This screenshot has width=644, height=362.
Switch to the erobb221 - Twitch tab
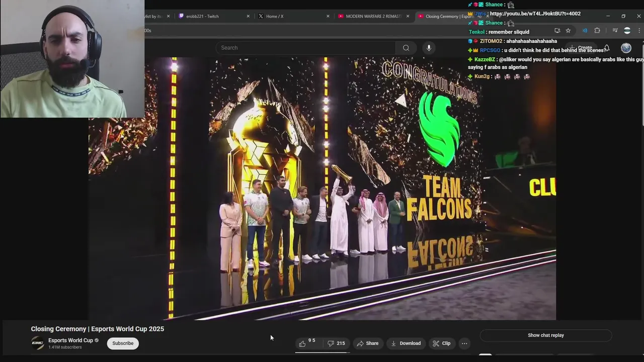click(213, 16)
